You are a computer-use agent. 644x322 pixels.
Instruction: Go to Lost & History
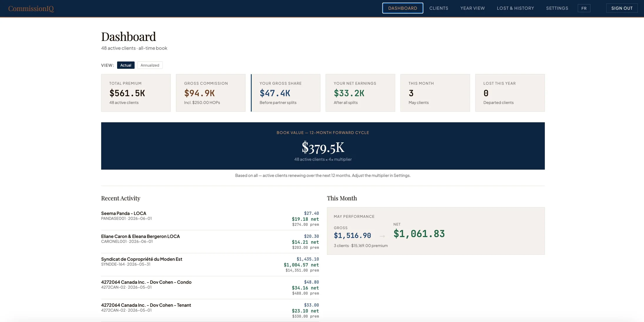[515, 8]
